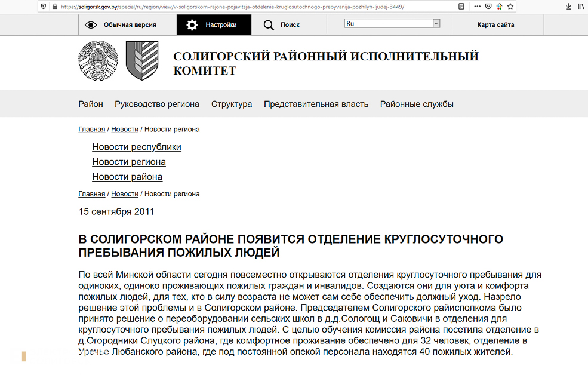588x375 pixels.
Task: Click the Soligorsk shield emblem logo
Action: coord(142,61)
